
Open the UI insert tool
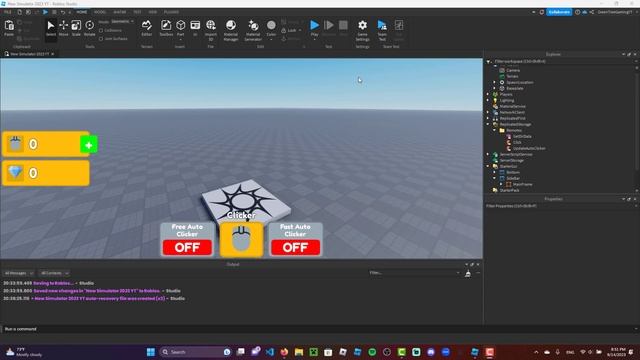click(x=195, y=29)
